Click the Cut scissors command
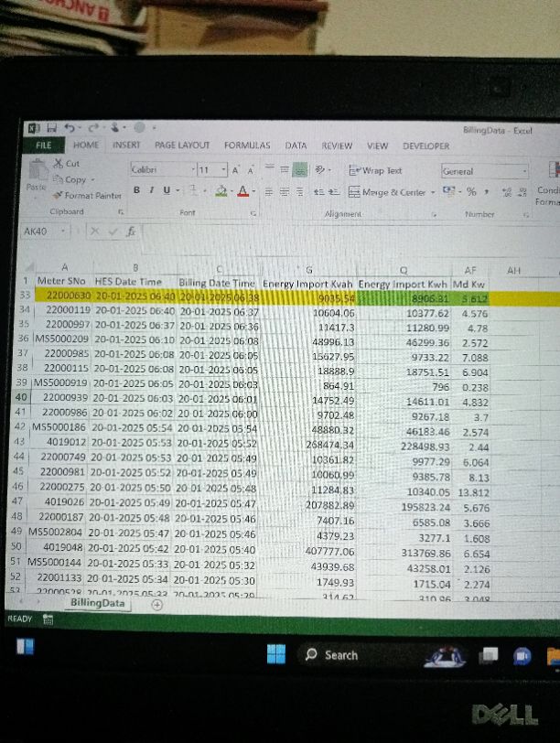 coord(67,164)
